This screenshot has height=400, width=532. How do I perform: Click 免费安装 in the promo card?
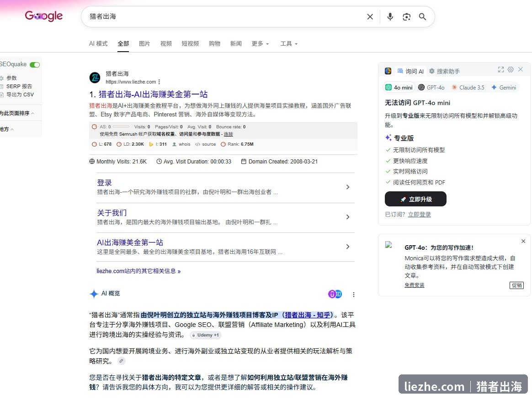click(x=414, y=285)
